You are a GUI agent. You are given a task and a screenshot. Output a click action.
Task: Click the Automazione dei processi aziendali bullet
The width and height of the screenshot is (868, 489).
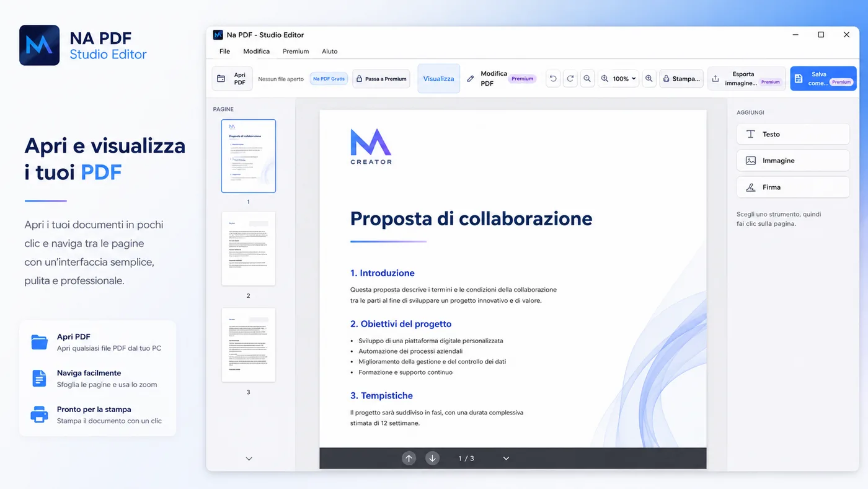(x=410, y=351)
